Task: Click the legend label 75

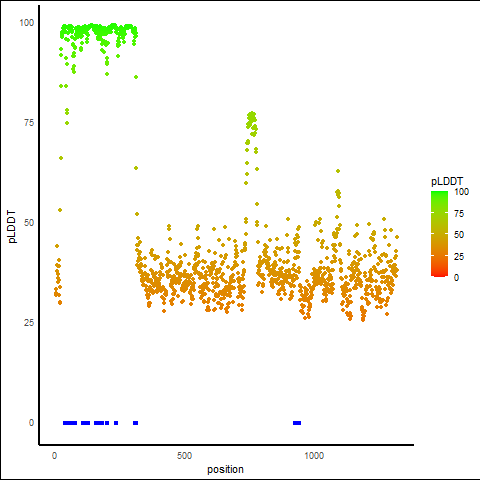Action: (459, 214)
